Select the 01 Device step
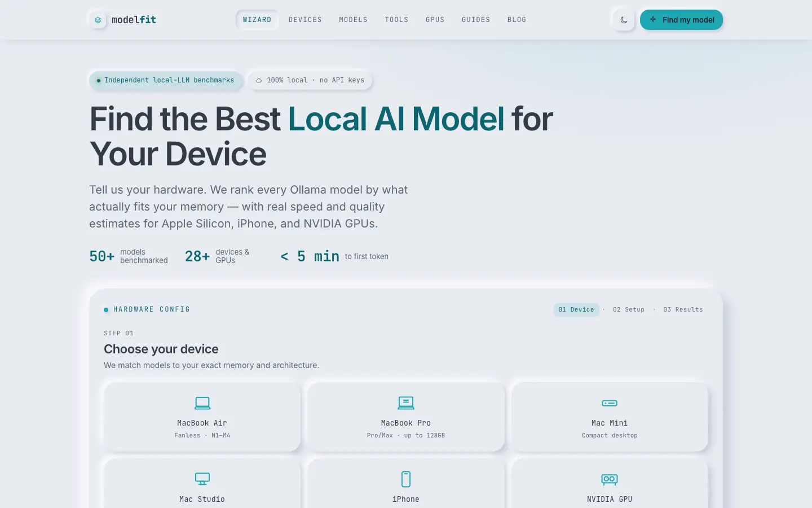Image resolution: width=812 pixels, height=508 pixels. [576, 309]
